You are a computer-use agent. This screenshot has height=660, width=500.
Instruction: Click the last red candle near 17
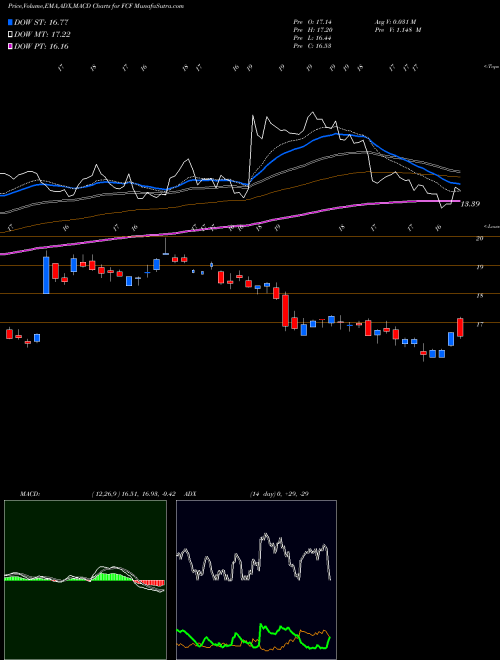460,327
